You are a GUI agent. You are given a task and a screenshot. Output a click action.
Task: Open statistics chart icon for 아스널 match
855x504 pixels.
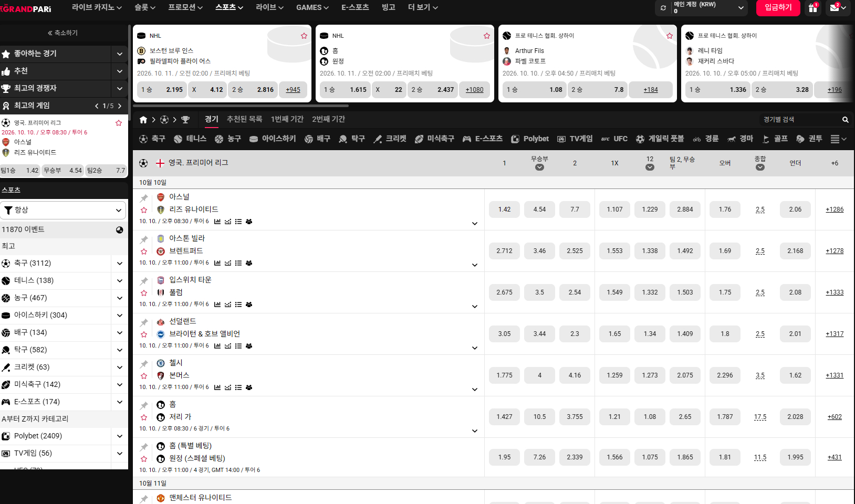(217, 222)
